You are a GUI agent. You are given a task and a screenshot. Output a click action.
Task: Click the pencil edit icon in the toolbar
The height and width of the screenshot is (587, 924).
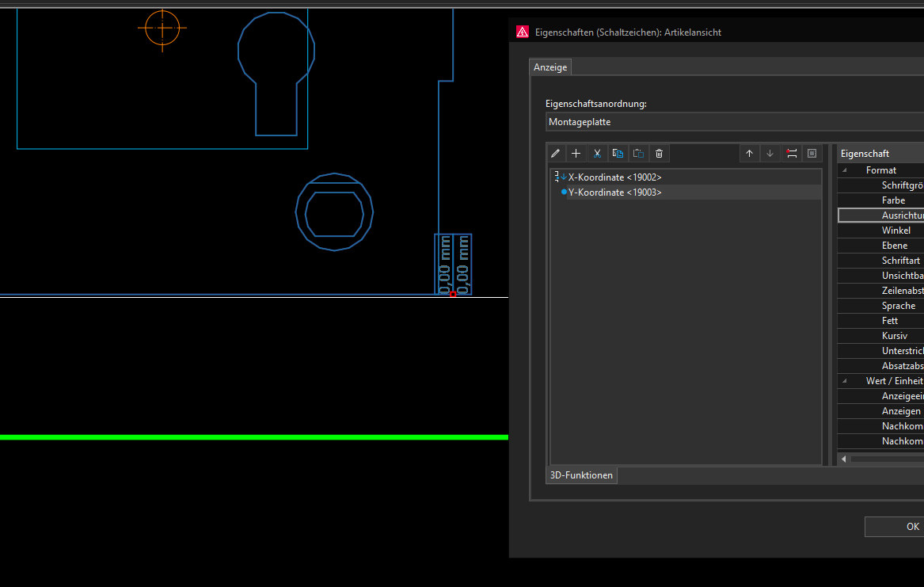click(555, 153)
